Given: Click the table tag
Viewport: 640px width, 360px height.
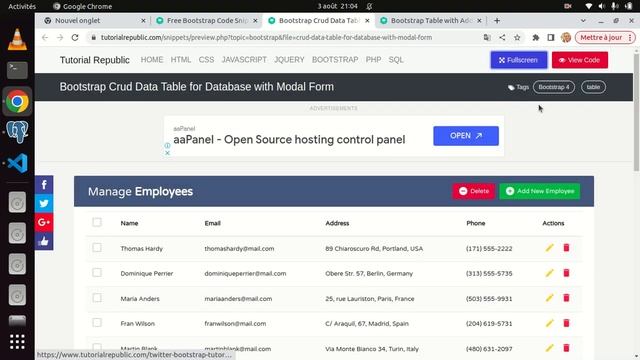Looking at the screenshot, I should point(593,87).
